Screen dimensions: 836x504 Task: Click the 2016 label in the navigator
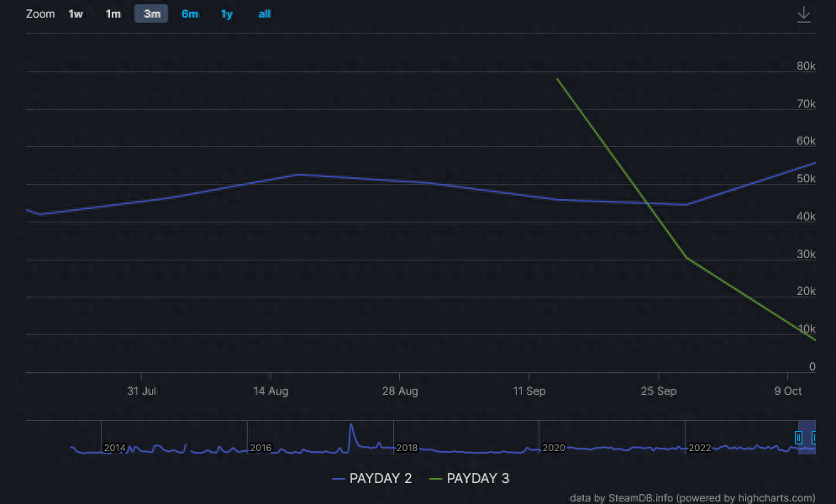(x=260, y=448)
